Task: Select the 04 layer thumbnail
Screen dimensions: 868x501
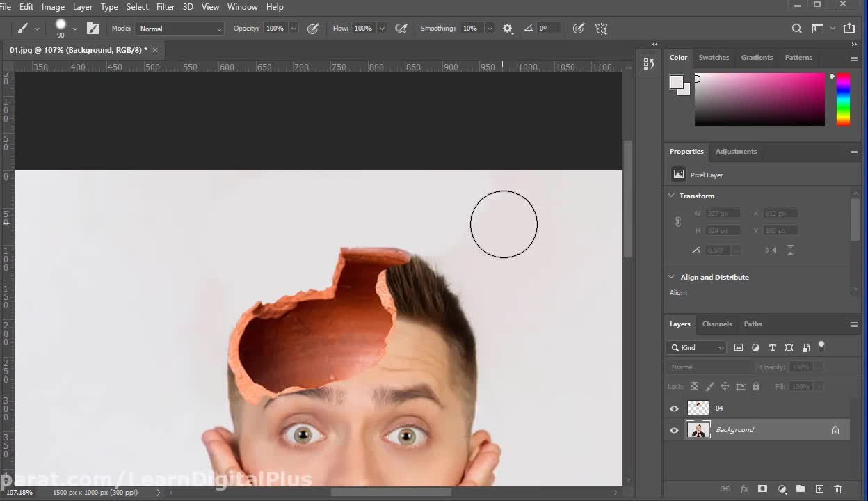Action: click(698, 408)
